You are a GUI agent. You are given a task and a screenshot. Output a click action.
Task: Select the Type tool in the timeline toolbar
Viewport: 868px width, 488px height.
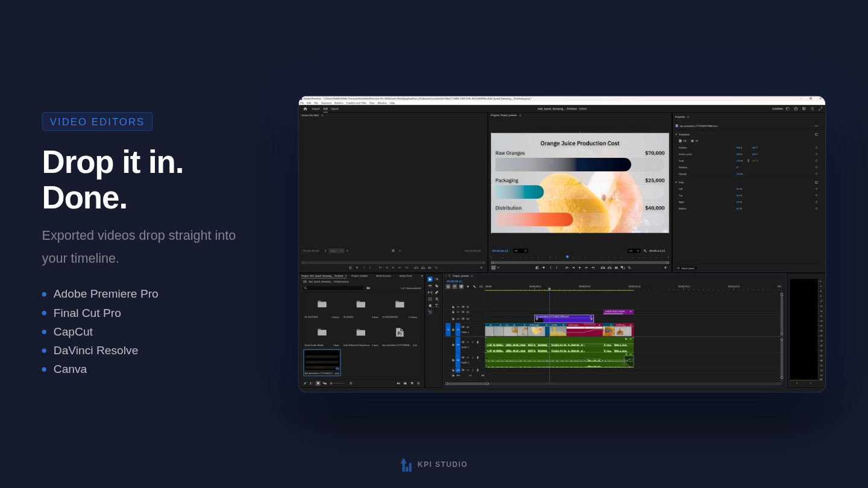436,305
